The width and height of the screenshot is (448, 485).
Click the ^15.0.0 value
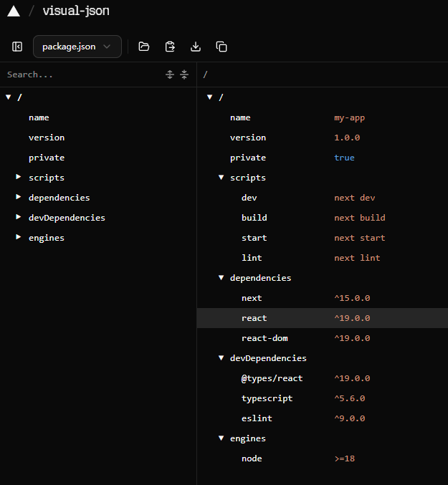coord(352,298)
